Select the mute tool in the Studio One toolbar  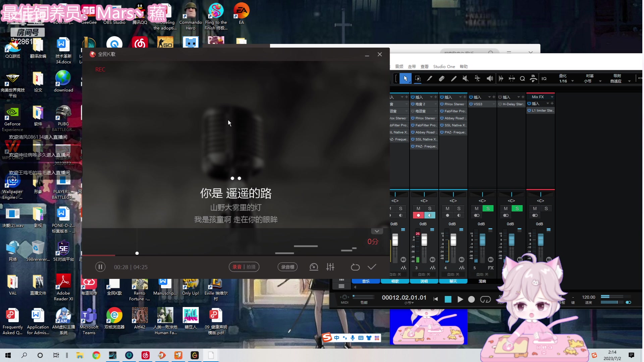click(x=466, y=78)
